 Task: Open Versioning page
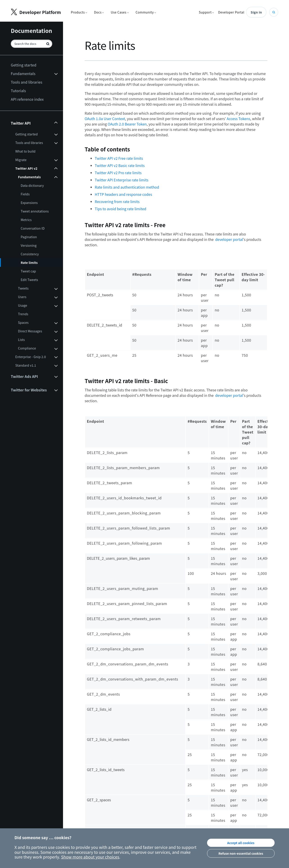(29, 246)
